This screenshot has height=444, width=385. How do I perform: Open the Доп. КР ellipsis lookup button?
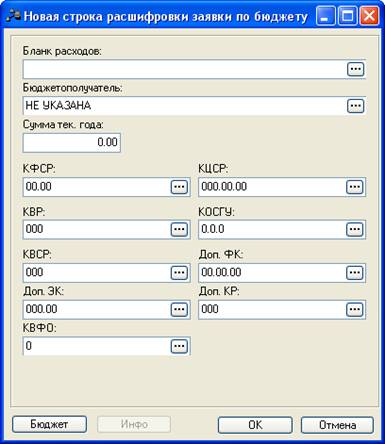[x=355, y=309]
